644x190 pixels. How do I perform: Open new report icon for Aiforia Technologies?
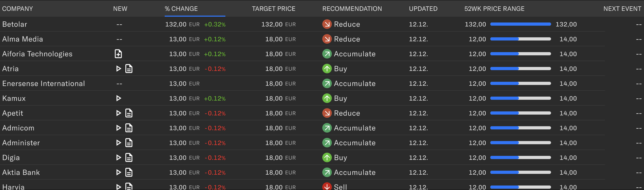point(118,54)
